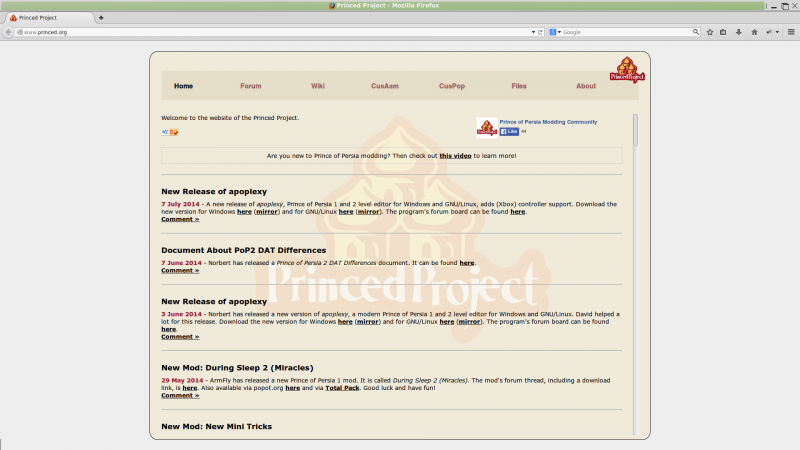Image resolution: width=800 pixels, height=450 pixels.
Task: Open the CusPop navigation tab
Action: coord(452,86)
